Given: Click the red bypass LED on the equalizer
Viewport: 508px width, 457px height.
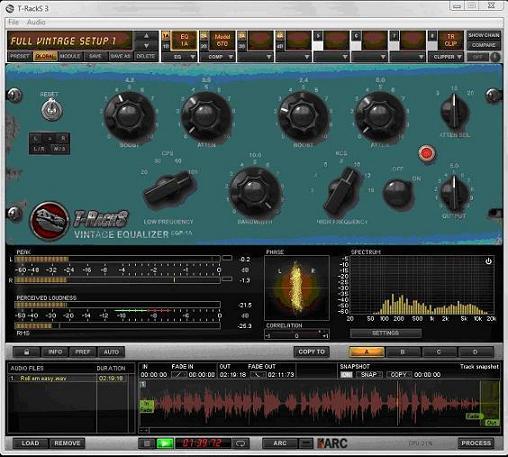Looking at the screenshot, I should 426,153.
